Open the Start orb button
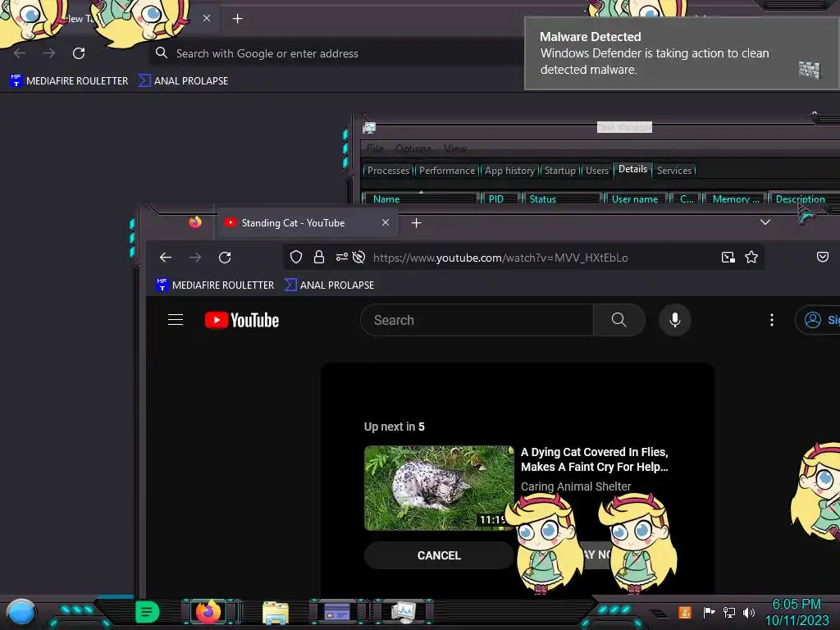The height and width of the screenshot is (630, 840). [x=21, y=613]
